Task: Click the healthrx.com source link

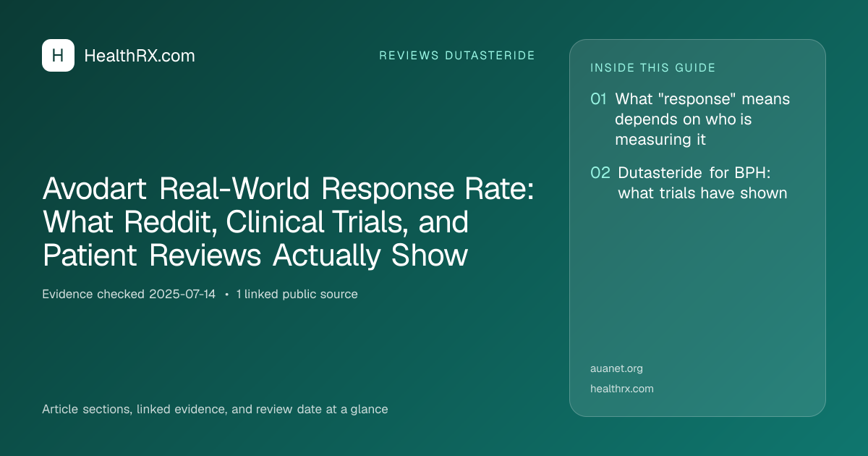Action: pyautogui.click(x=622, y=389)
